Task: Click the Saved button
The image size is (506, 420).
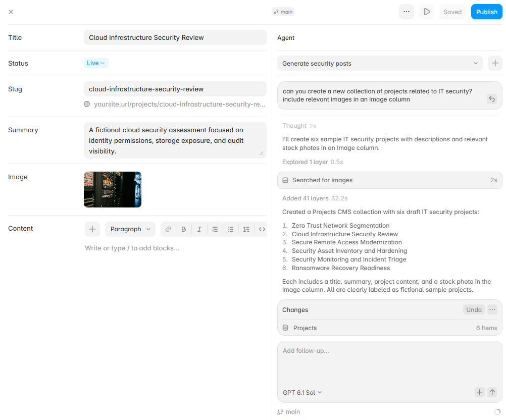Action: point(452,12)
